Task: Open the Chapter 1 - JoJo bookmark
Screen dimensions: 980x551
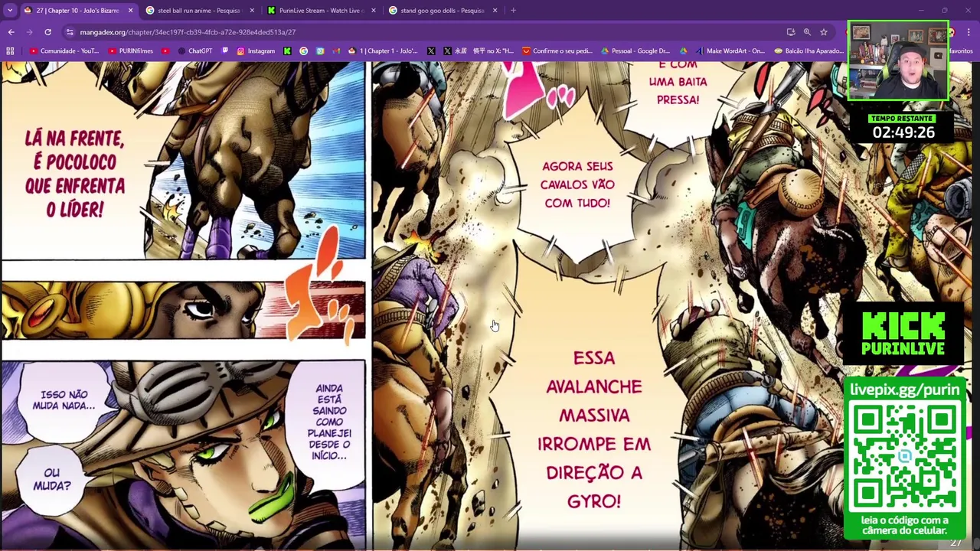Action: pos(383,51)
